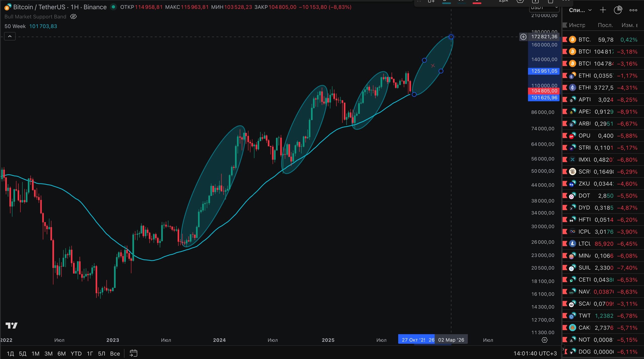The width and height of the screenshot is (644, 359).
Task: Open price scale settings gear icon
Action: click(x=544, y=340)
